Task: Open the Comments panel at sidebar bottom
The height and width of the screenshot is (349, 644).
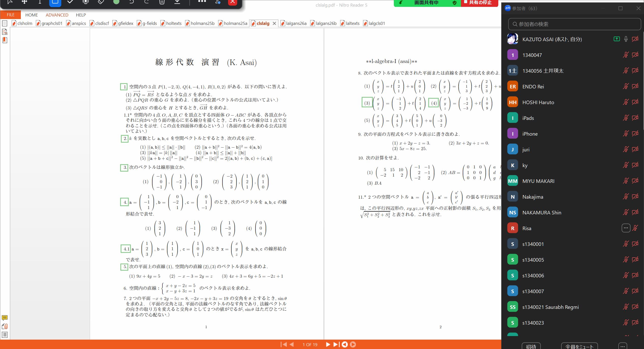Action: tap(5, 318)
